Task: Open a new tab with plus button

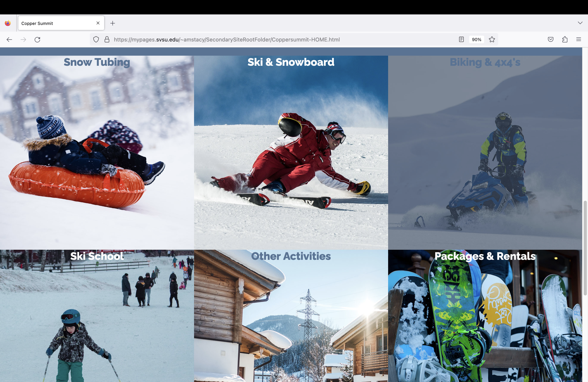Action: coord(113,23)
